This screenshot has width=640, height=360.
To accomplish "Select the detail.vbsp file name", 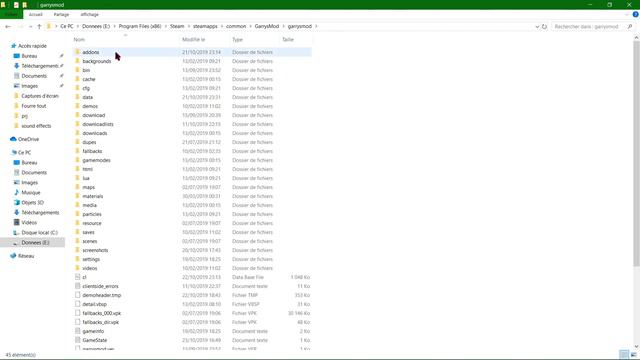I will 94,304.
